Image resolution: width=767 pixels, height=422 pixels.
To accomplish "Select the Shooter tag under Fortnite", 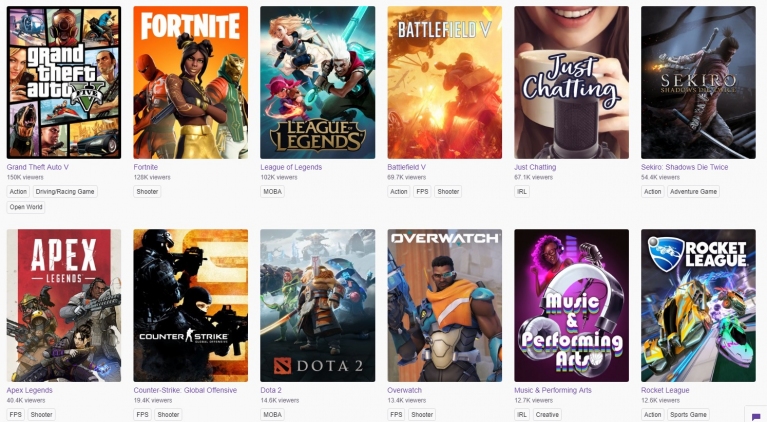I will click(147, 192).
